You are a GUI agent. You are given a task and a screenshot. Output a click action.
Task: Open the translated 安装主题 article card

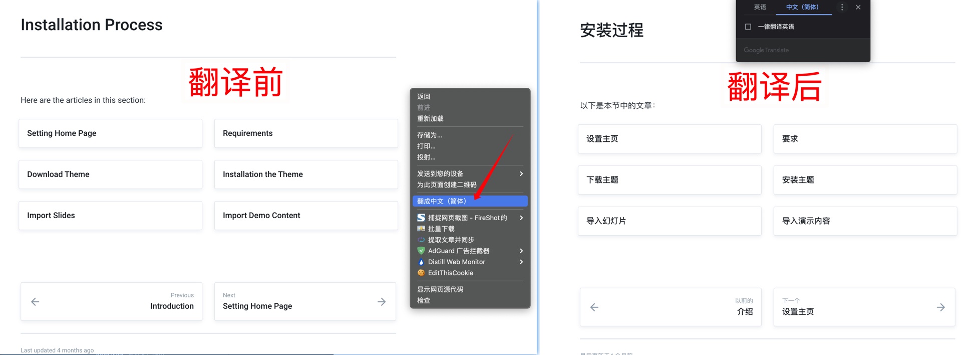point(865,180)
